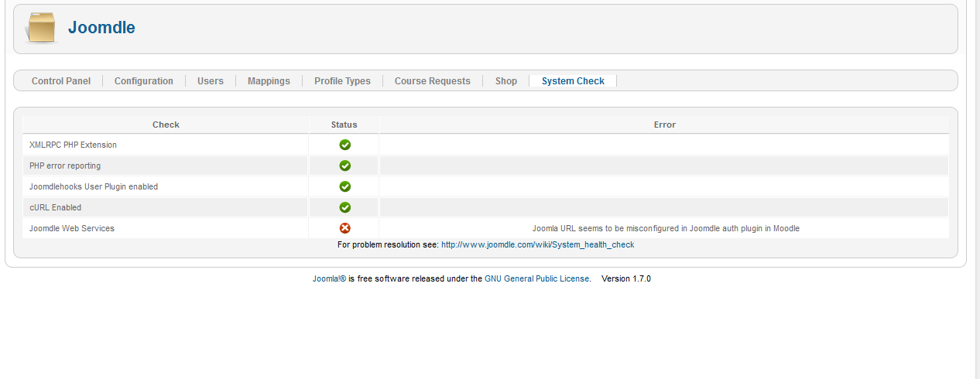Select the PHP error reporting row label
Screen dimensions: 980x379
[x=65, y=166]
